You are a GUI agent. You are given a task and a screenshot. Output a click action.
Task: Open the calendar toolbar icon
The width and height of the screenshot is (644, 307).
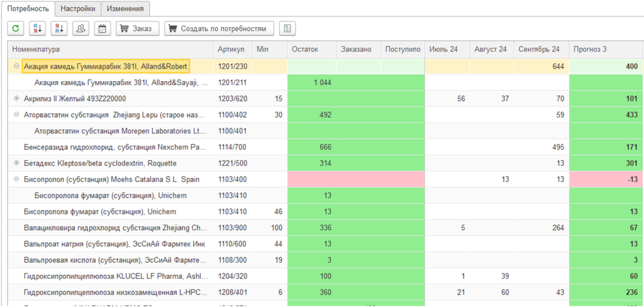coord(103,28)
